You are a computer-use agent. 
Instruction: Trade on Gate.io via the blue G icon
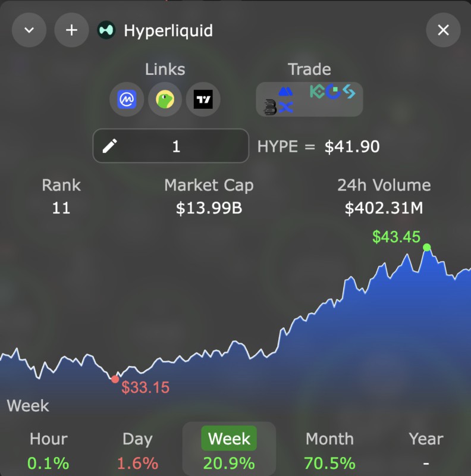[x=333, y=92]
